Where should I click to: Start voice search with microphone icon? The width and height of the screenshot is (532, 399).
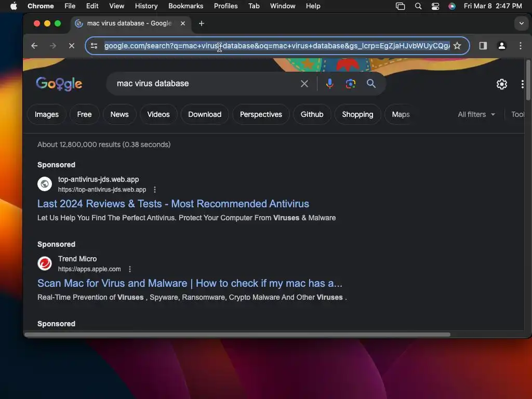click(x=329, y=84)
